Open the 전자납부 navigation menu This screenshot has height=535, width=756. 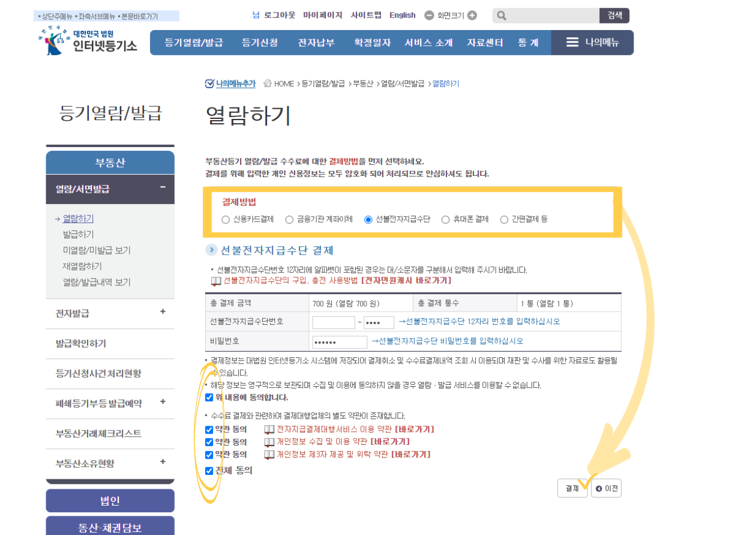[318, 42]
